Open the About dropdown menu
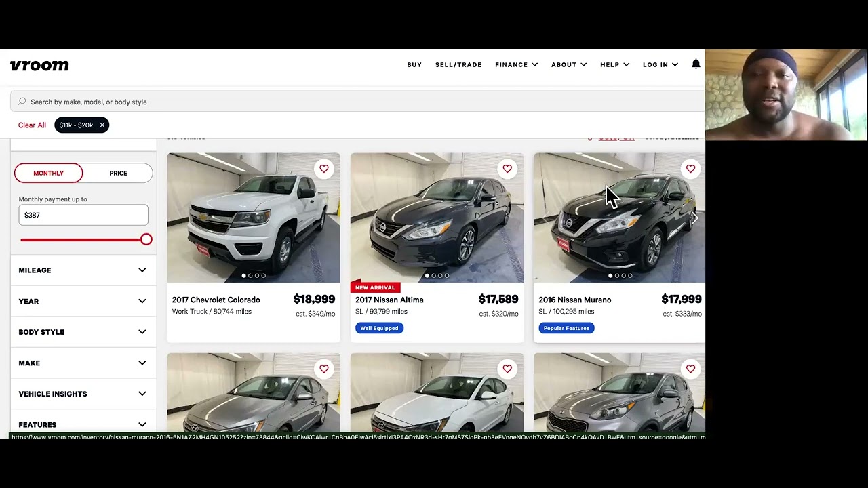The height and width of the screenshot is (488, 868). (569, 64)
